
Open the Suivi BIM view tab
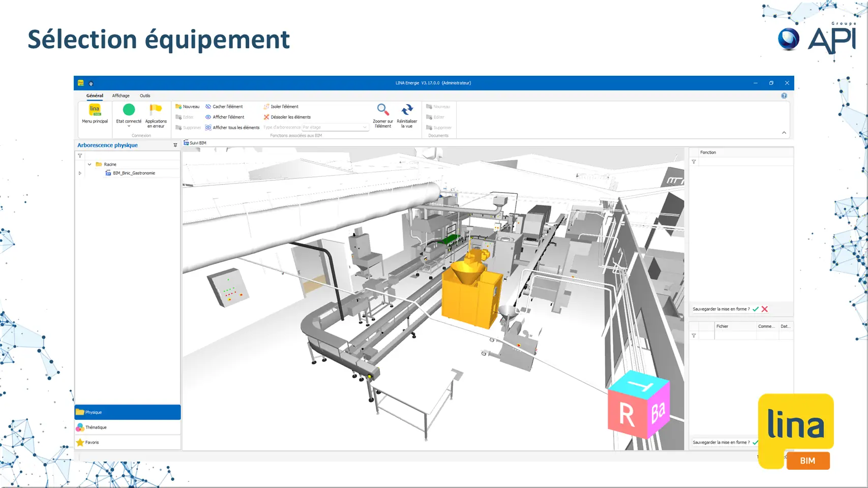pyautogui.click(x=195, y=143)
